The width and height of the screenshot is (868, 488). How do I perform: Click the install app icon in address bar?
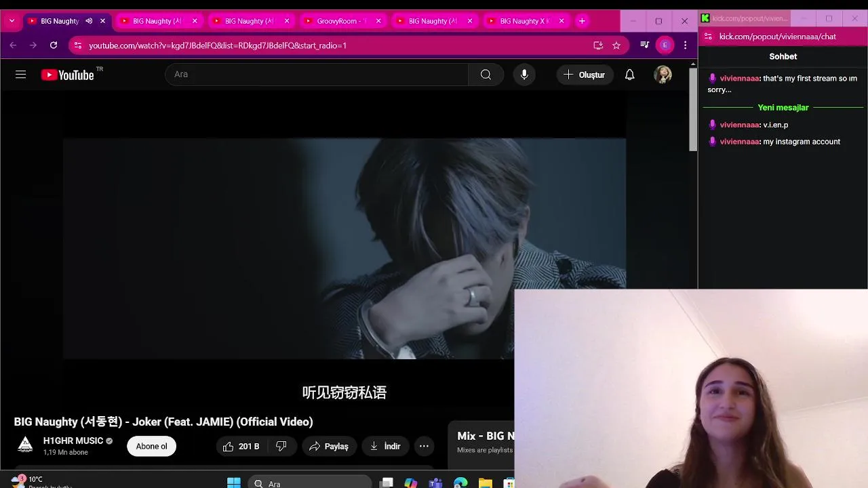pyautogui.click(x=598, y=45)
